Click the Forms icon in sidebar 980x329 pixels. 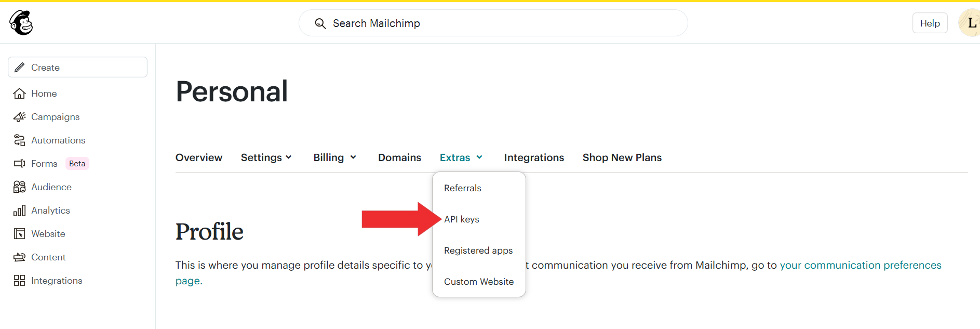point(19,164)
